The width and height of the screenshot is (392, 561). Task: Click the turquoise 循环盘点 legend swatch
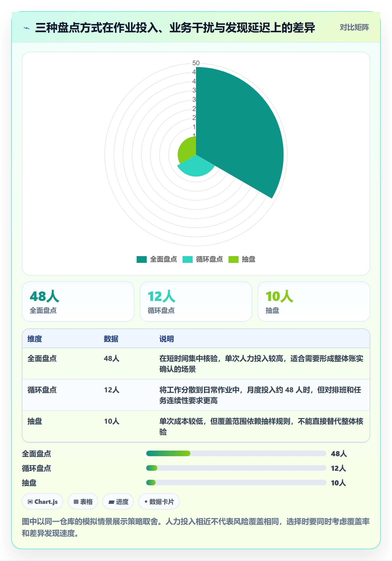[188, 259]
